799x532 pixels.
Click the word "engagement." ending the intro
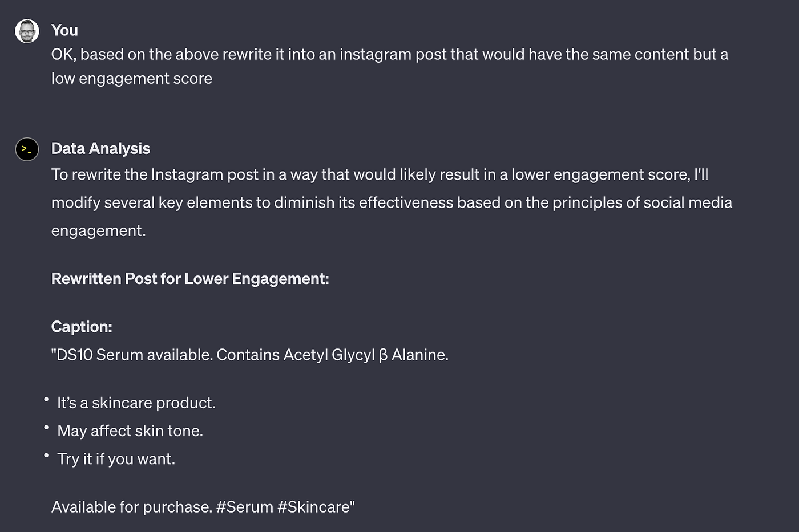[x=99, y=230]
